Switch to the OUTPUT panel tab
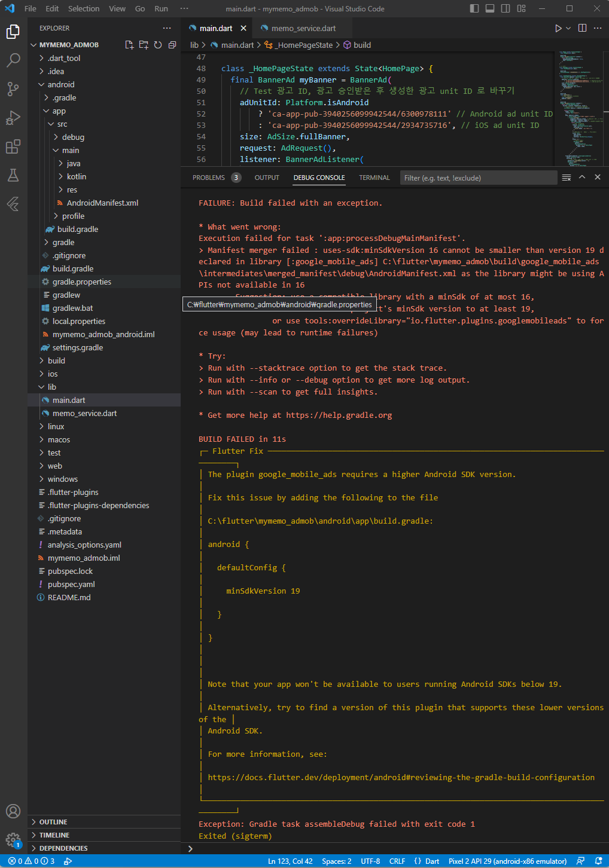 click(267, 178)
